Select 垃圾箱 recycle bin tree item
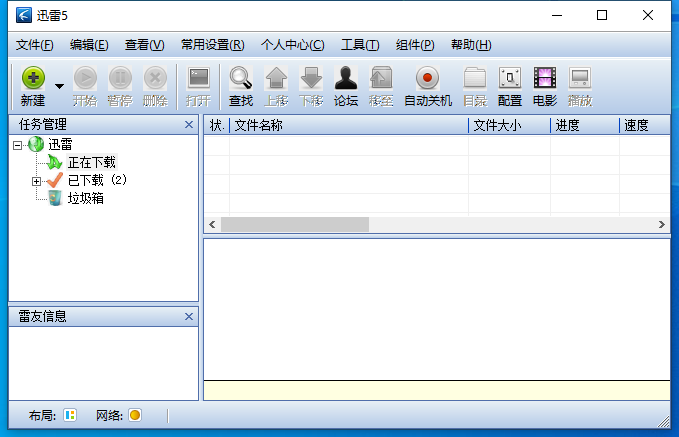Viewport: 679px width, 437px height. point(85,198)
